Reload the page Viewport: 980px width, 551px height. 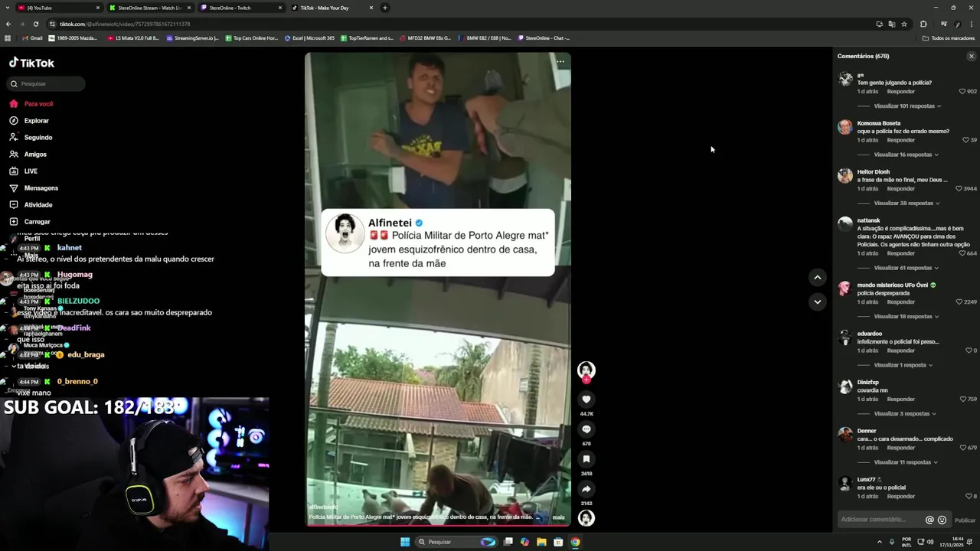[35, 24]
